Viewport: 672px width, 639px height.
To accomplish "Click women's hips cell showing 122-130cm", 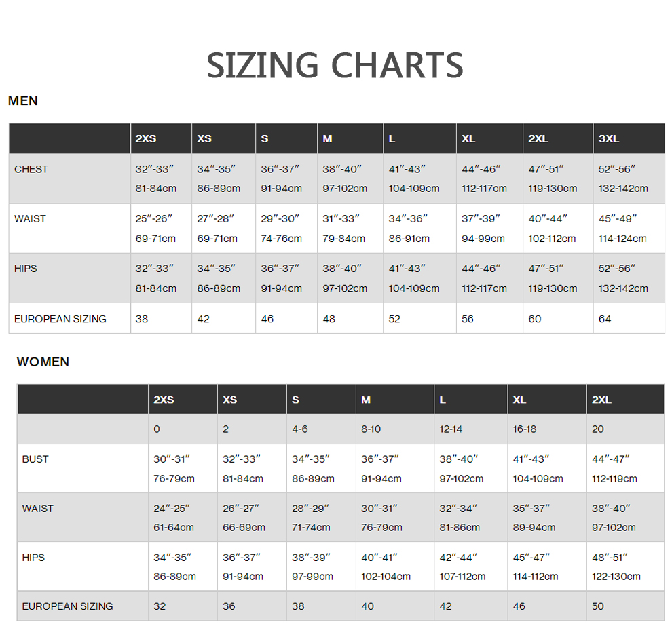I will pos(616,577).
